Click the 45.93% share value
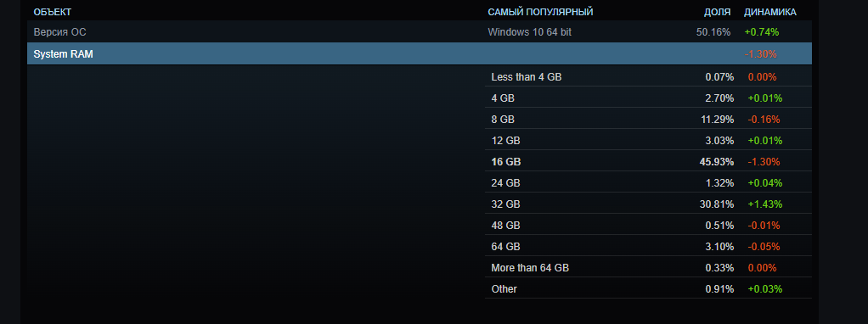The image size is (868, 324). 717,161
